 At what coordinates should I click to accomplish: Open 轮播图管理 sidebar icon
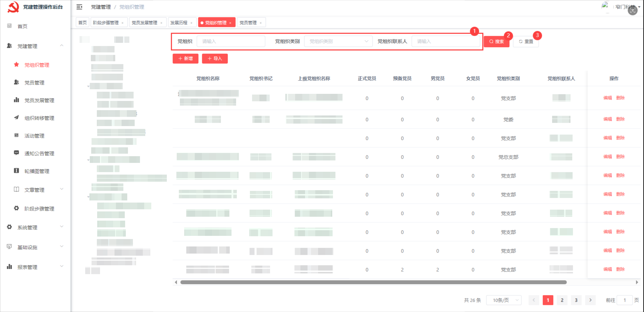[x=16, y=171]
